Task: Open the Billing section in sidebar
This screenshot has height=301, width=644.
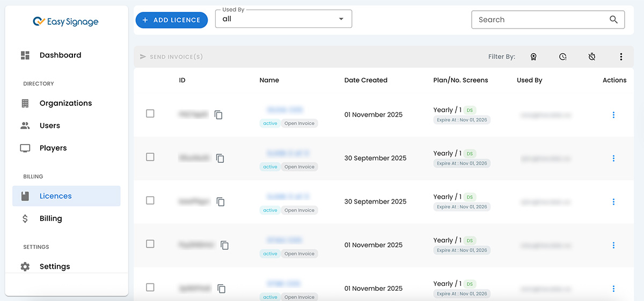Action: click(x=50, y=219)
